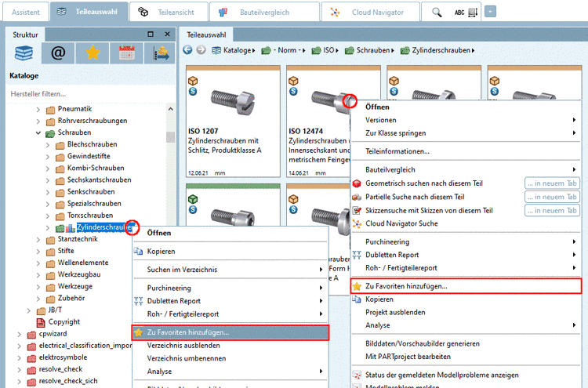
Task: Click 'in neuem Tab' beside Partielle Suche
Action: pos(552,197)
